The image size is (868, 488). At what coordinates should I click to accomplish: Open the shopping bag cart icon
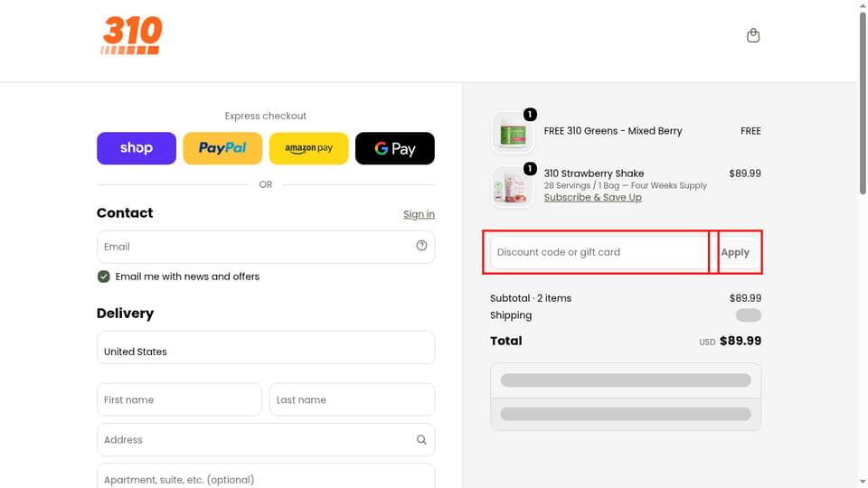click(753, 35)
